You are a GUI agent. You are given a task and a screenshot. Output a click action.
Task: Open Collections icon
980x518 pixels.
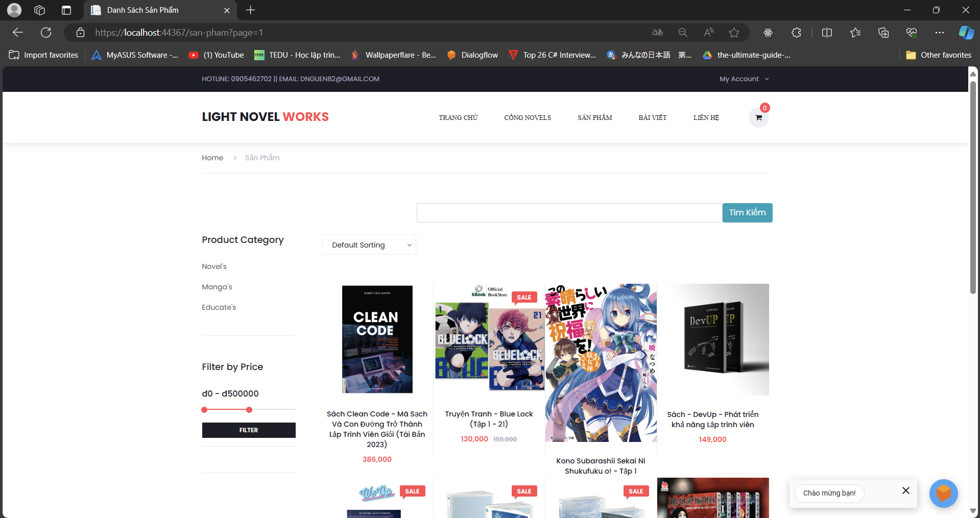(883, 33)
